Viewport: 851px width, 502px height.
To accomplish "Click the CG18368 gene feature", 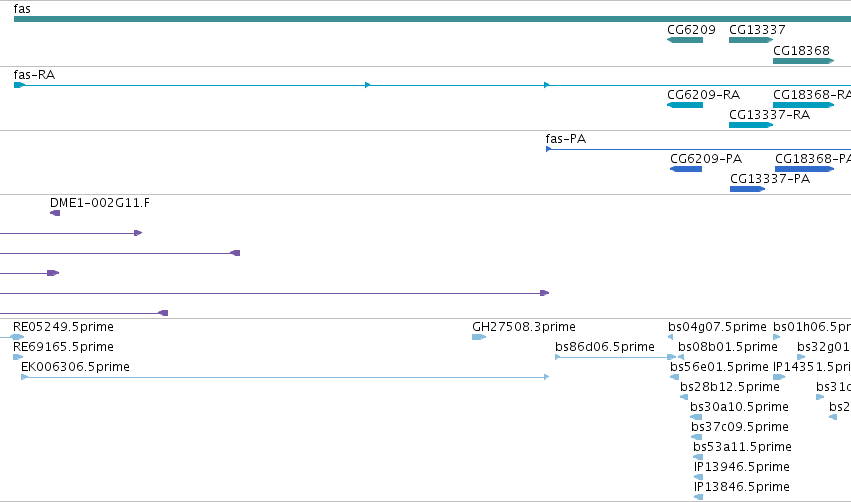I will (x=803, y=61).
